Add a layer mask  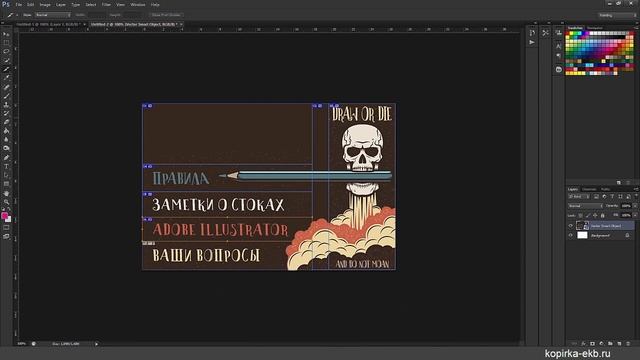point(592,344)
